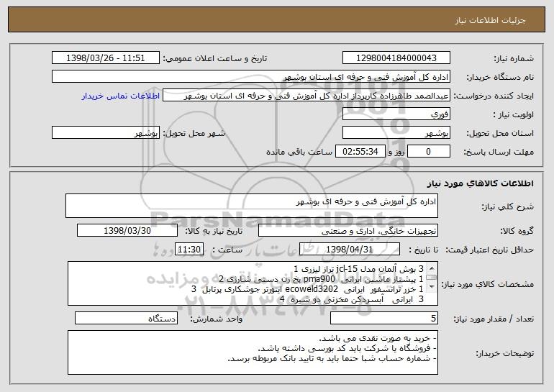
Task: Click the quantity field showing 5
Action: 384,318
